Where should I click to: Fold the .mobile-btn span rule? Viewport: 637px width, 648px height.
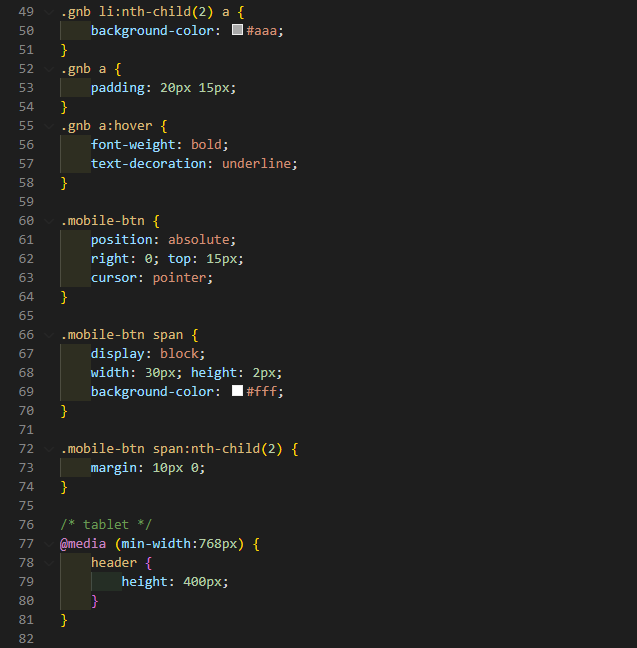(x=49, y=335)
